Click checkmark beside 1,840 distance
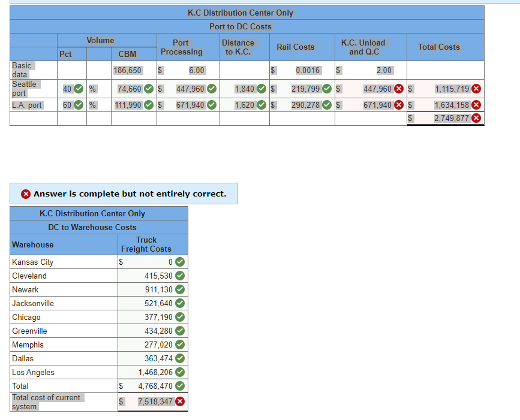This screenshot has width=520, height=420. click(x=261, y=89)
